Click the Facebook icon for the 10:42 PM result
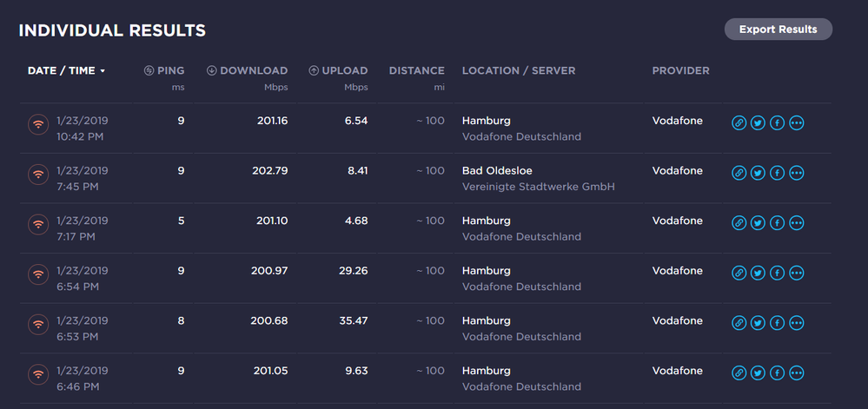Image resolution: width=868 pixels, height=409 pixels. [778, 123]
